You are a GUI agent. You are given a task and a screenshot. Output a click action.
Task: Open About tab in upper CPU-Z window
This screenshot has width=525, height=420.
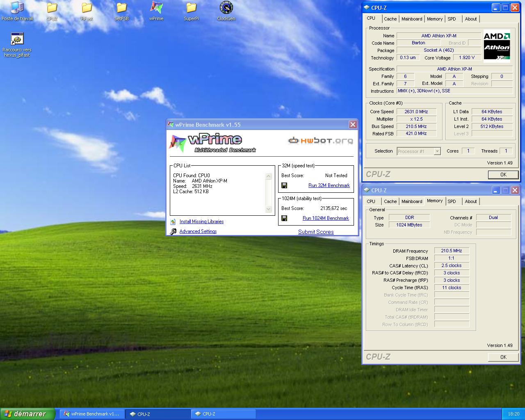[x=471, y=19]
